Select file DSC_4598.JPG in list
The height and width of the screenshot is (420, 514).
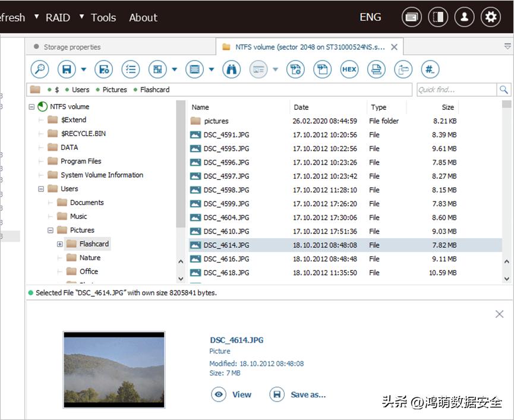(226, 190)
